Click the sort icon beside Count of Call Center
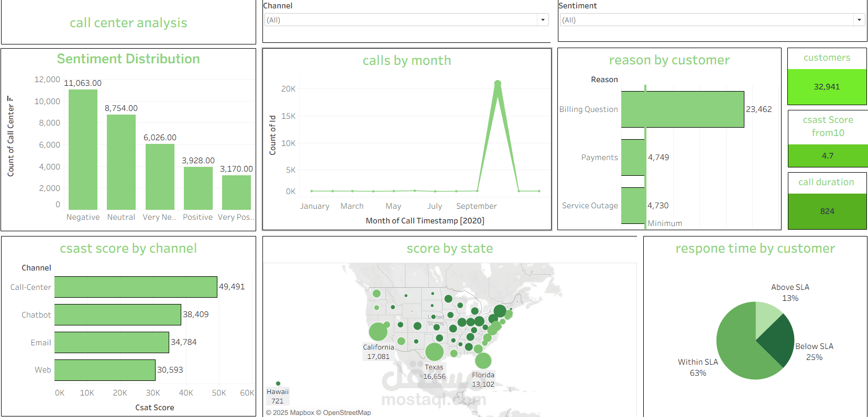Screen dimensions: 868x417 pos(10,98)
